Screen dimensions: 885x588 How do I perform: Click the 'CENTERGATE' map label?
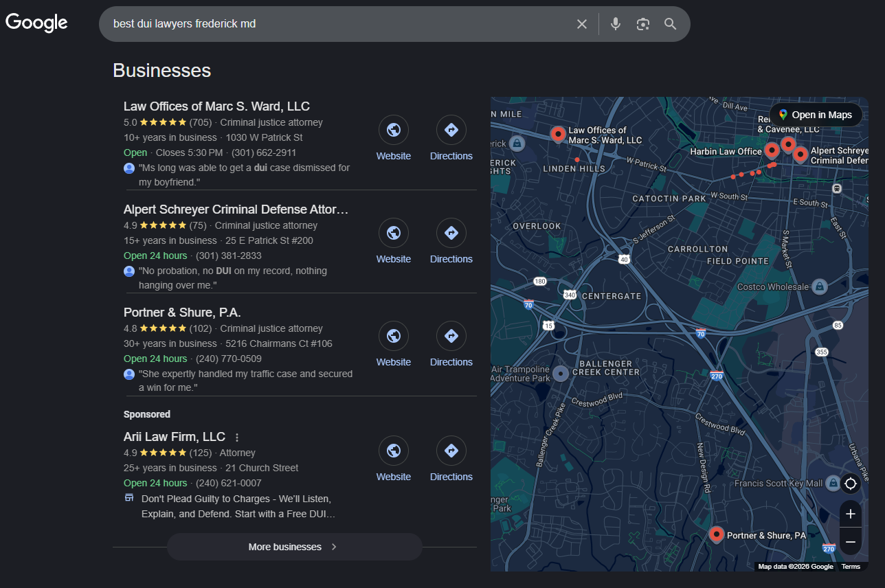[x=611, y=296]
